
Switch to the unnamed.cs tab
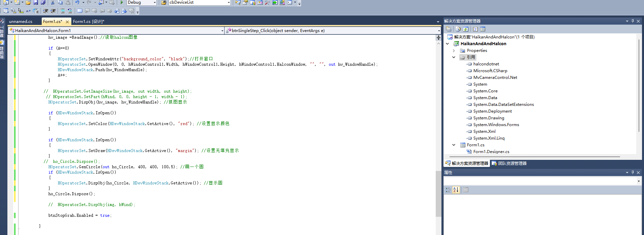tap(21, 21)
